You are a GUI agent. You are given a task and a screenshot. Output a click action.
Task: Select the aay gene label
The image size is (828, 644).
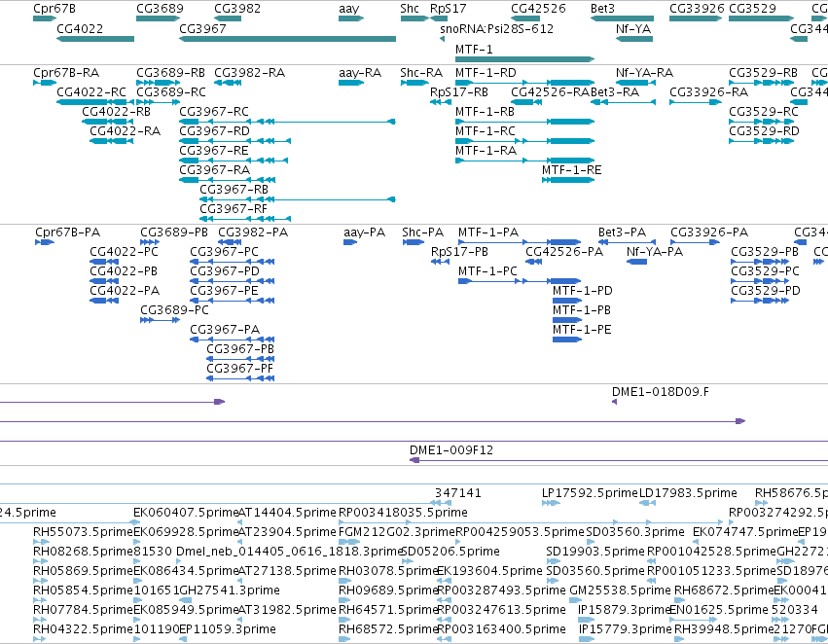pyautogui.click(x=349, y=9)
